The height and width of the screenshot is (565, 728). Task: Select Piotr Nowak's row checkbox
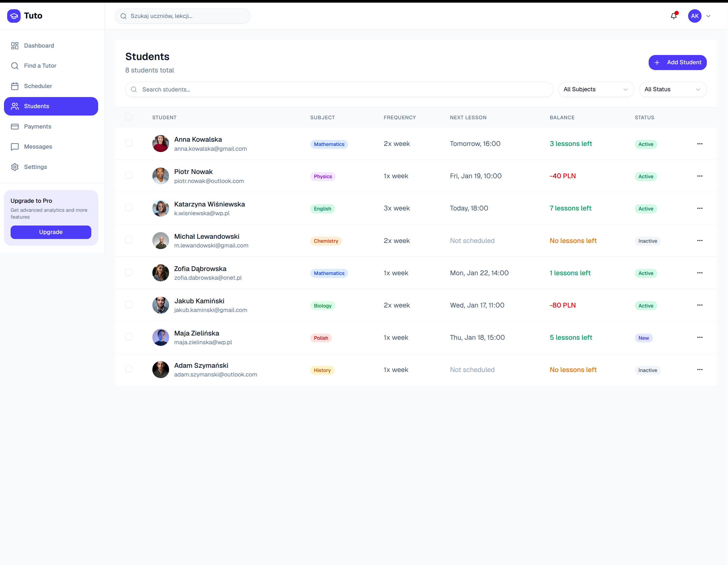point(129,176)
